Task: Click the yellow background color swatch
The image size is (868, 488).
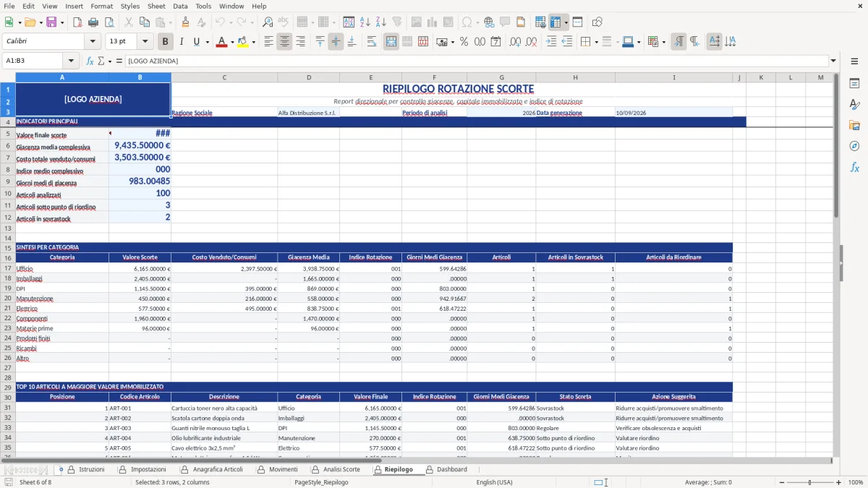Action: pos(243,42)
